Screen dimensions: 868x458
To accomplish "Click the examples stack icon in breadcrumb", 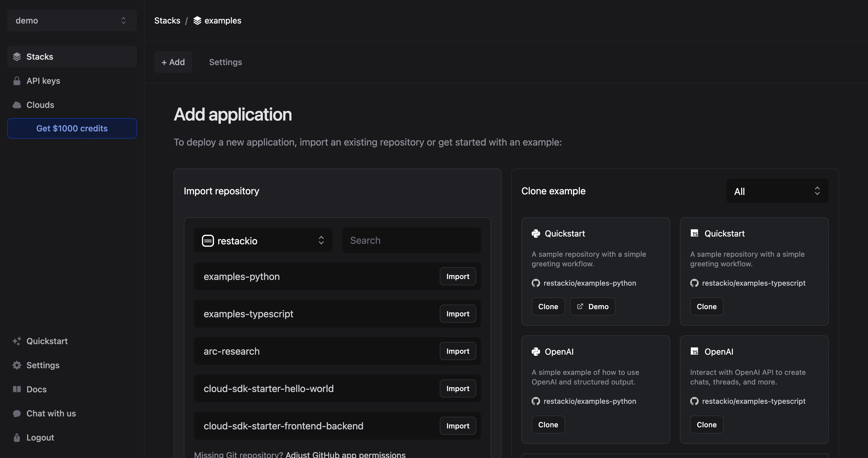I will (x=197, y=20).
